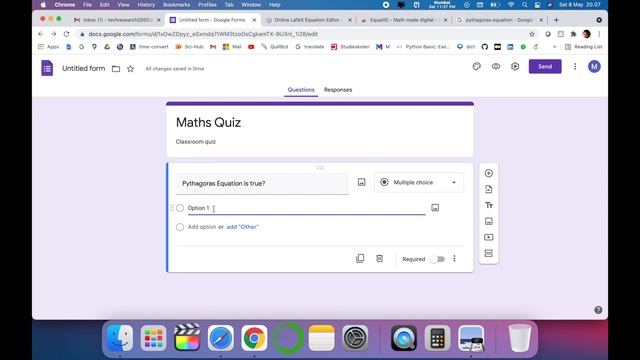Open the Profiles menu
Screen dimensions: 640x360
[207, 5]
